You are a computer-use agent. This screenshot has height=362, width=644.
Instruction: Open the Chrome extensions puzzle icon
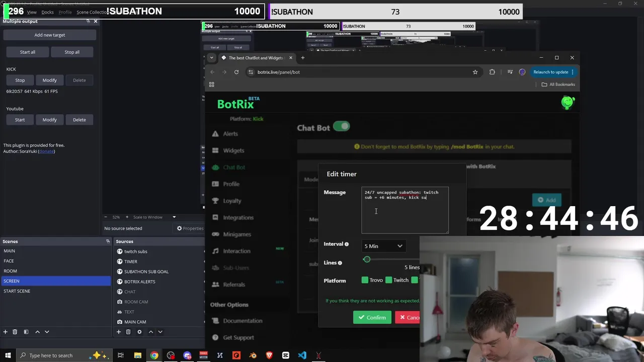coord(492,72)
